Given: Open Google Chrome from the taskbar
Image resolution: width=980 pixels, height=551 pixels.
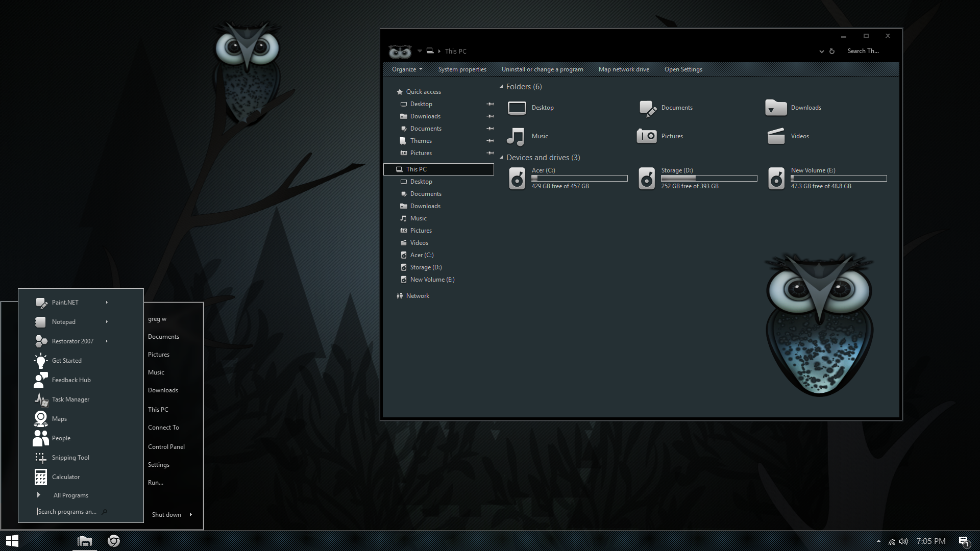Looking at the screenshot, I should pyautogui.click(x=113, y=541).
